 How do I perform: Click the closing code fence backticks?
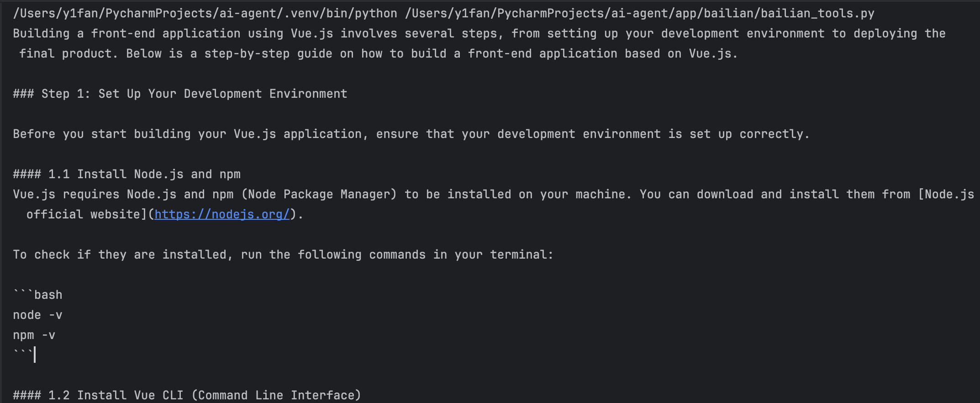pyautogui.click(x=23, y=353)
